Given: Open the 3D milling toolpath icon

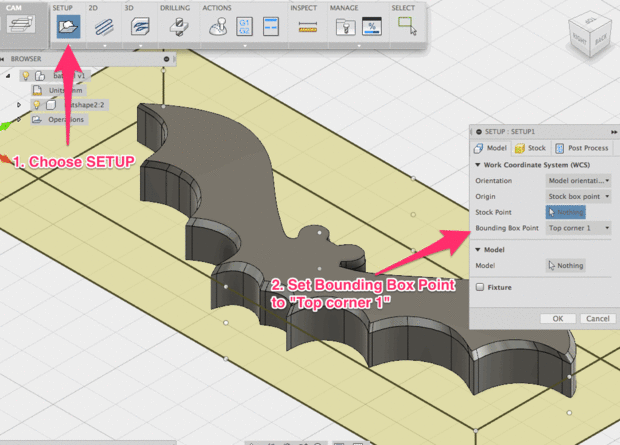Looking at the screenshot, I should [x=140, y=28].
